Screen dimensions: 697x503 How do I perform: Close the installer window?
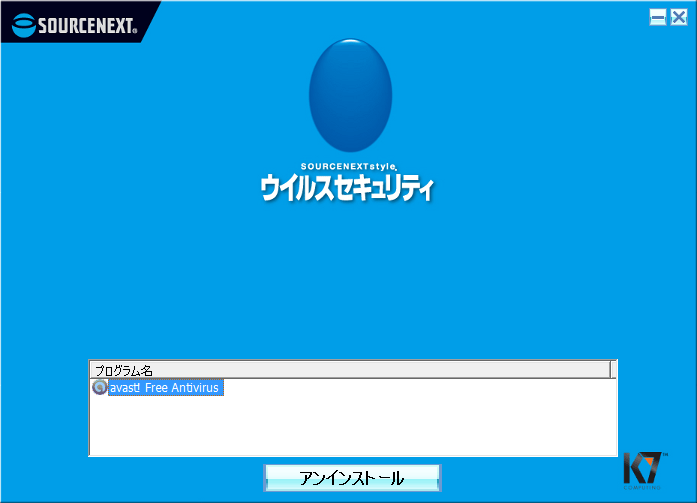(679, 18)
